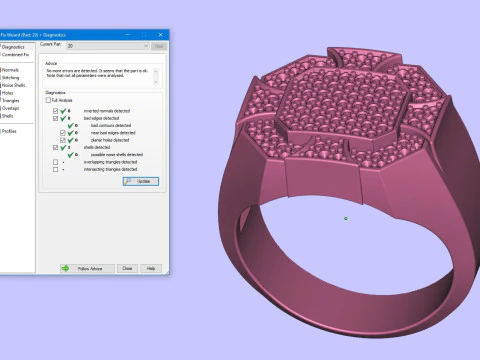Click the Advice message text
Screen dimensions: 480x360
pos(97,73)
